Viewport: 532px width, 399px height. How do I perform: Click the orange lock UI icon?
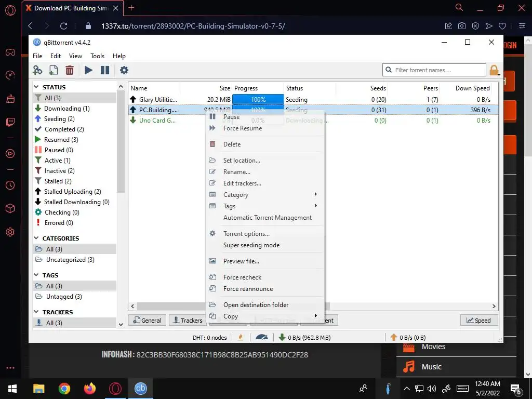pyautogui.click(x=494, y=70)
